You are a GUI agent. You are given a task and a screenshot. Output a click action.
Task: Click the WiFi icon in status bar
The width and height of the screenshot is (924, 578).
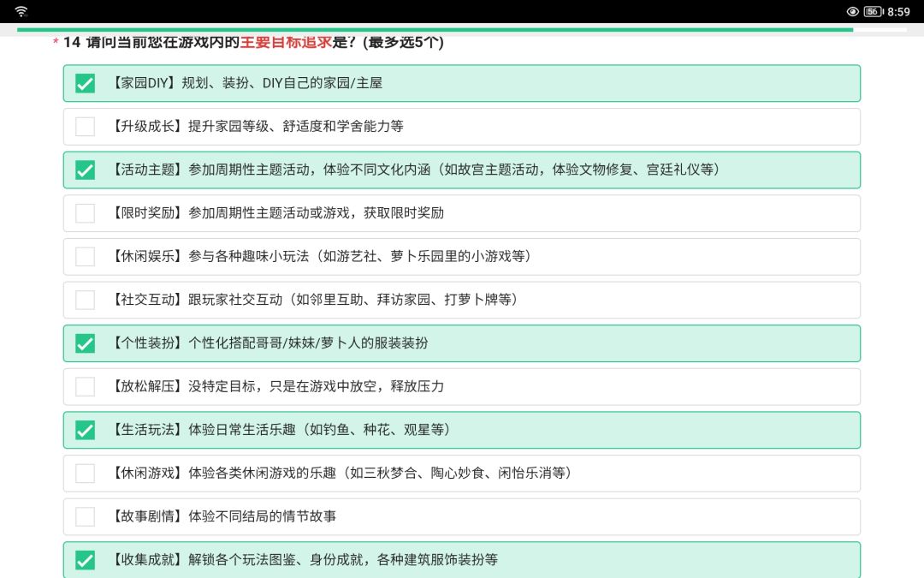(x=21, y=11)
